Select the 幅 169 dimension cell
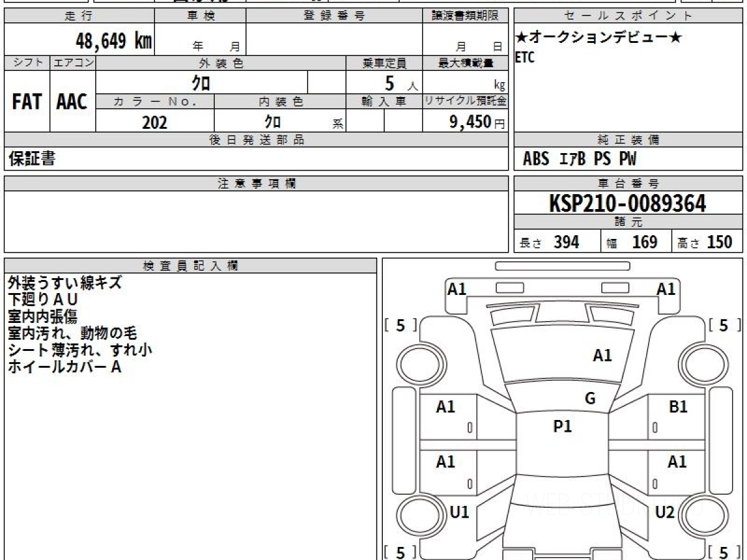Image resolution: width=747 pixels, height=560 pixels. [x=637, y=242]
